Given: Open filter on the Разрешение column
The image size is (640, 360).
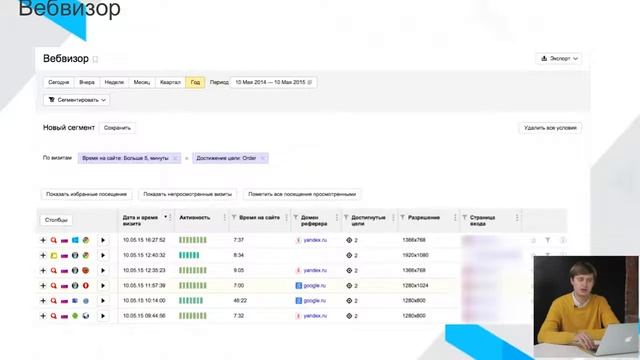Looking at the screenshot, I should [x=403, y=218].
